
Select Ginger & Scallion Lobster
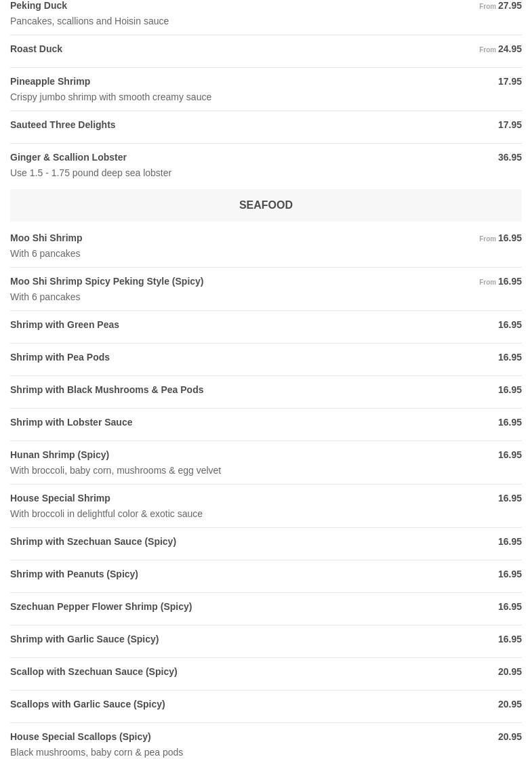[68, 158]
